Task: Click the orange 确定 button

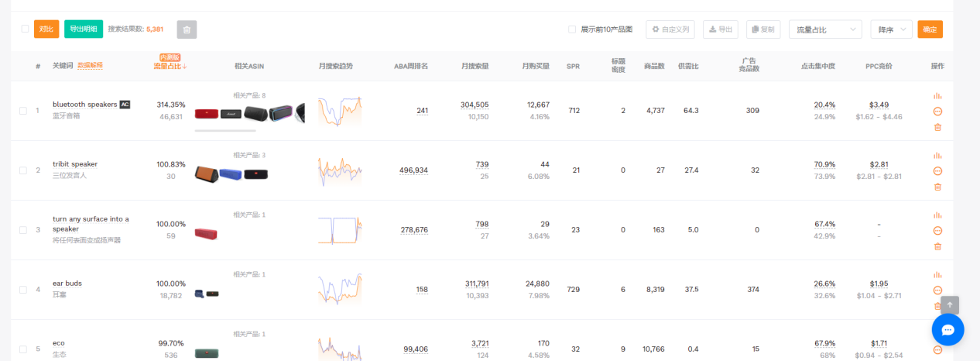Action: click(x=930, y=29)
